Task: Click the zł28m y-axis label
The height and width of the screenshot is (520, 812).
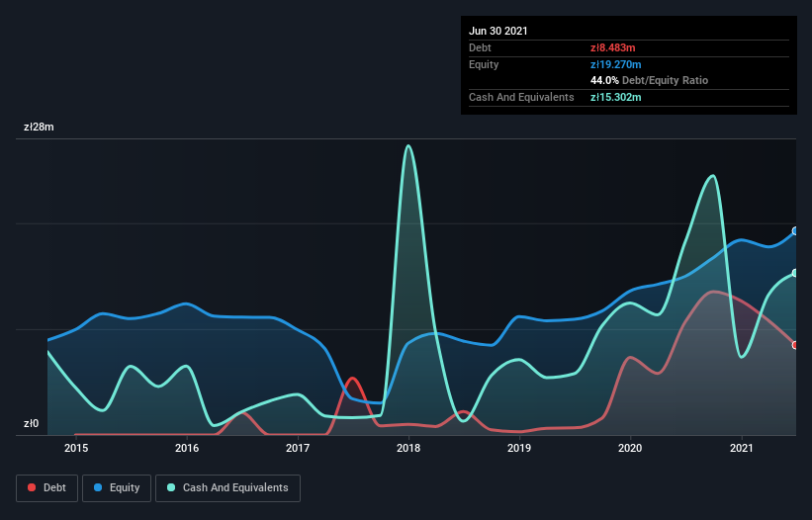Action: click(x=39, y=127)
